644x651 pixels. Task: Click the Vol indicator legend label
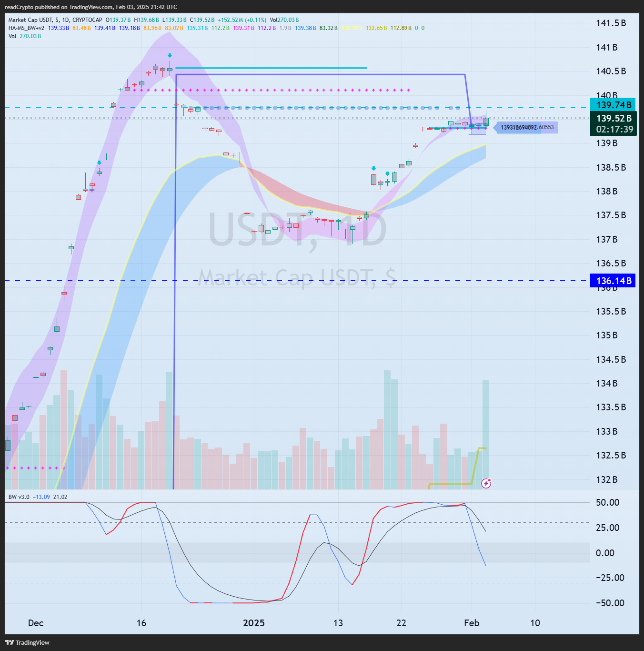coord(12,36)
